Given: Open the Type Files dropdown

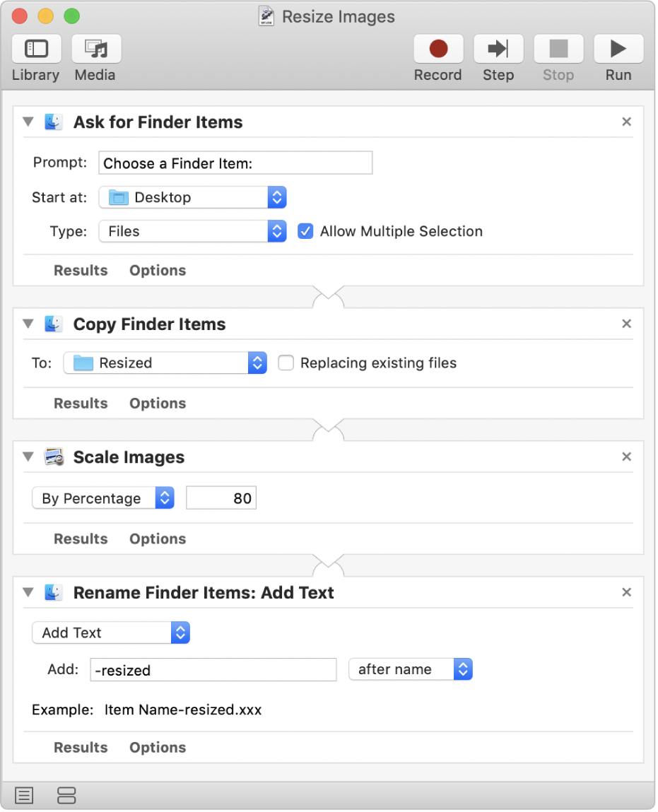Looking at the screenshot, I should pos(276,231).
